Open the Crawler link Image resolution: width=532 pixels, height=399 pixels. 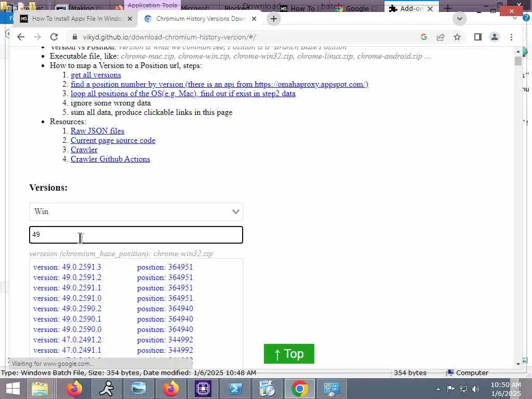[84, 150]
